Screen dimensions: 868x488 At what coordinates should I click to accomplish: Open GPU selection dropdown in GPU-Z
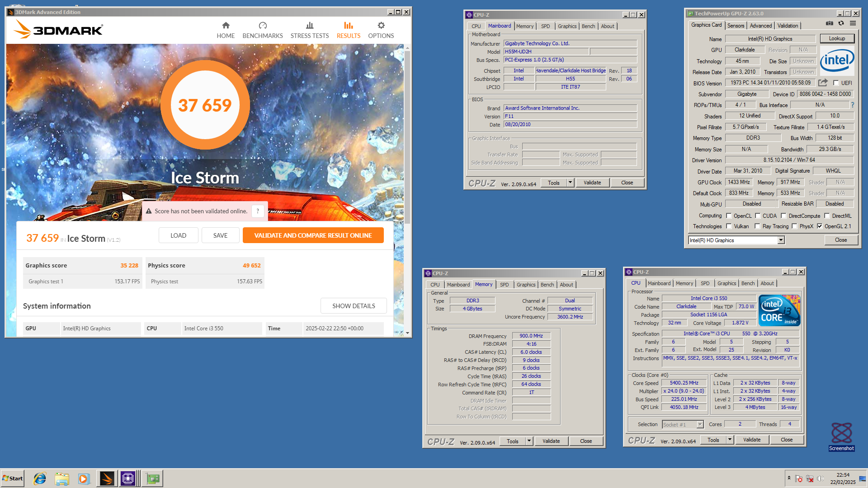781,240
